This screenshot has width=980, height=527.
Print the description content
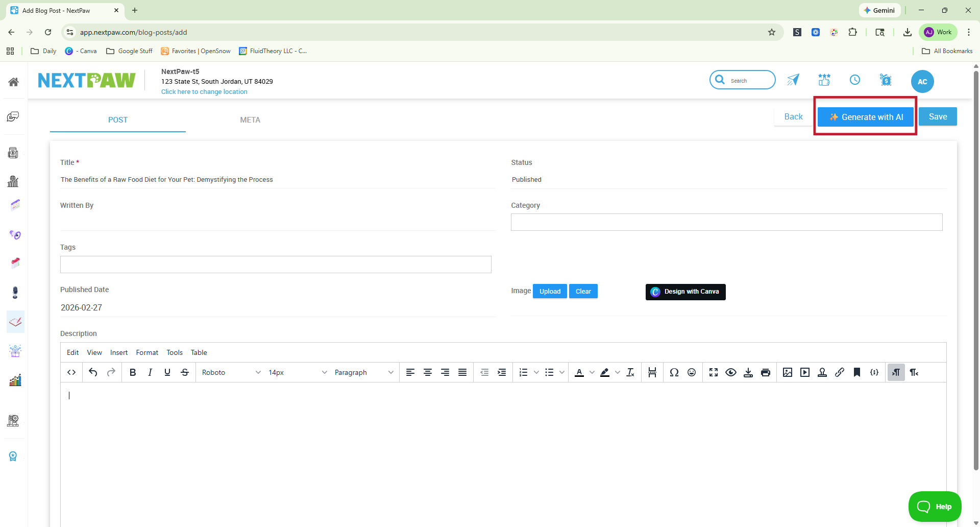coord(766,372)
